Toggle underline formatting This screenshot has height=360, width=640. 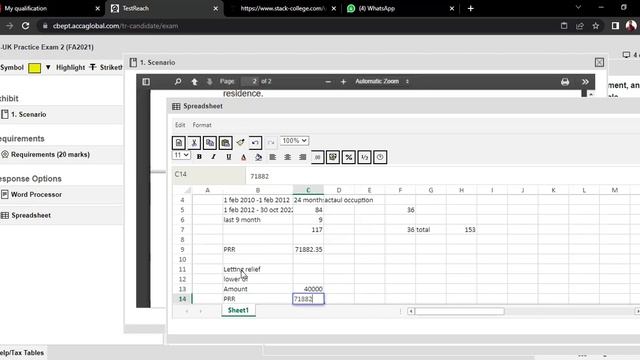(x=229, y=157)
